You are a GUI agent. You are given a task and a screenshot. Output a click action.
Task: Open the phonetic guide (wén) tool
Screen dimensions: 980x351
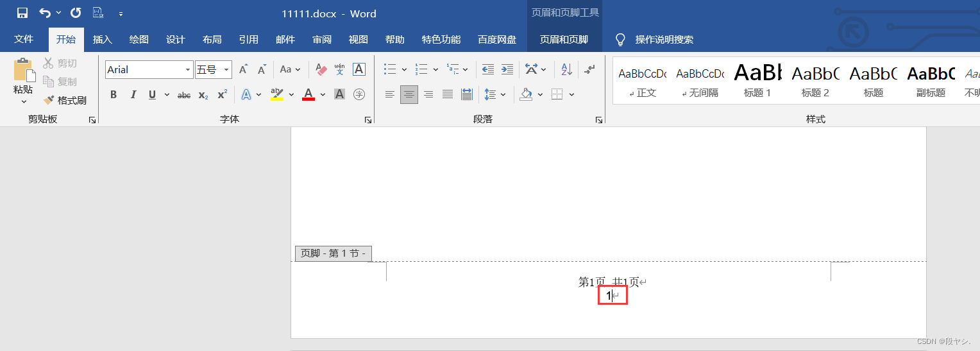pos(339,69)
